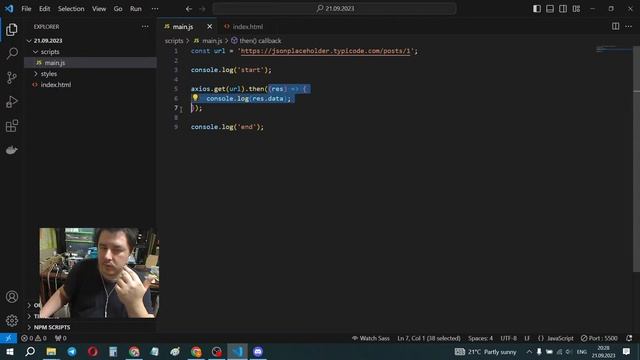This screenshot has width=640, height=360.
Task: Open notifications bell in status bar
Action: point(629,338)
